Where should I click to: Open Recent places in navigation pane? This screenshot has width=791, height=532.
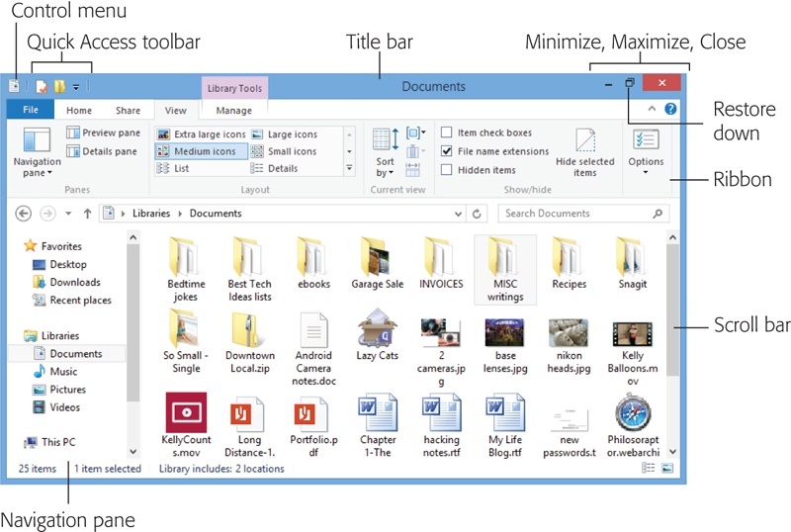71,301
